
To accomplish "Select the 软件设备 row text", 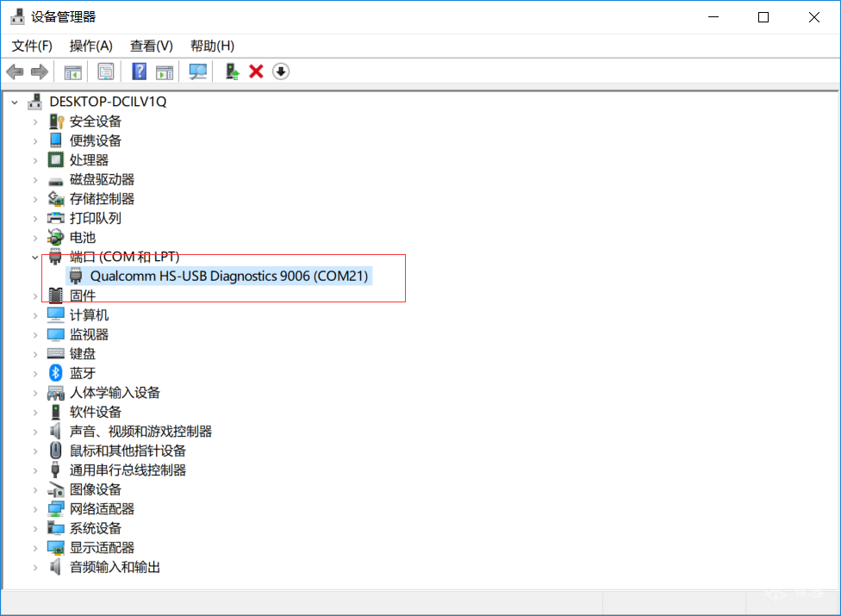I will [x=96, y=412].
